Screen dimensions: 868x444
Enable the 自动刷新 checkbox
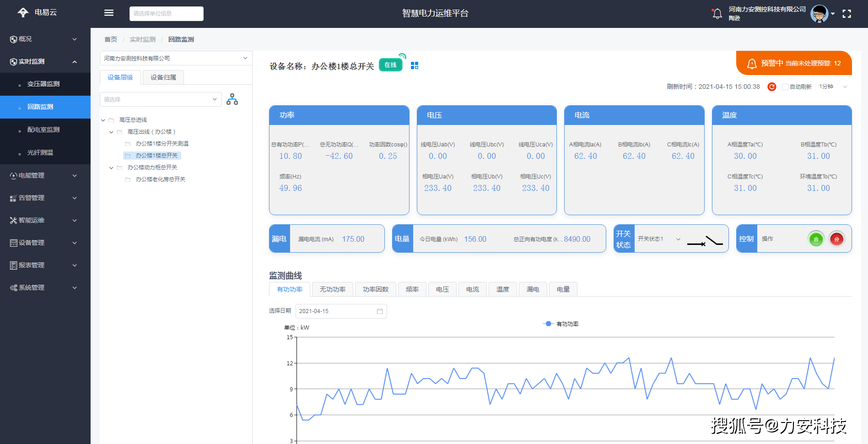pos(784,87)
